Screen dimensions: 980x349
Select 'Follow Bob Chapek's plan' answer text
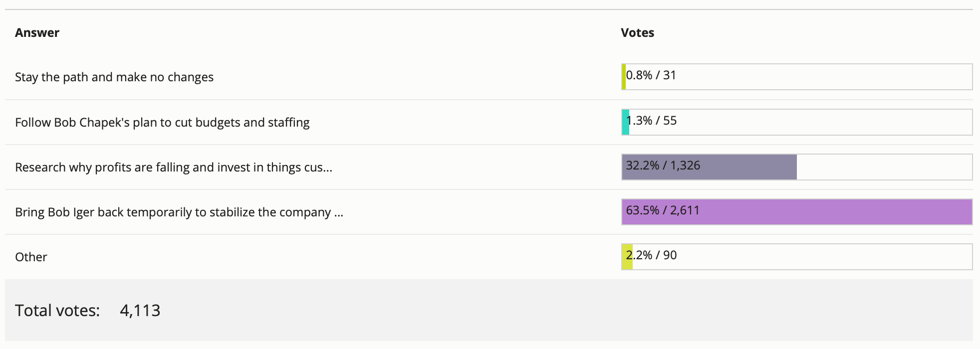coord(162,123)
